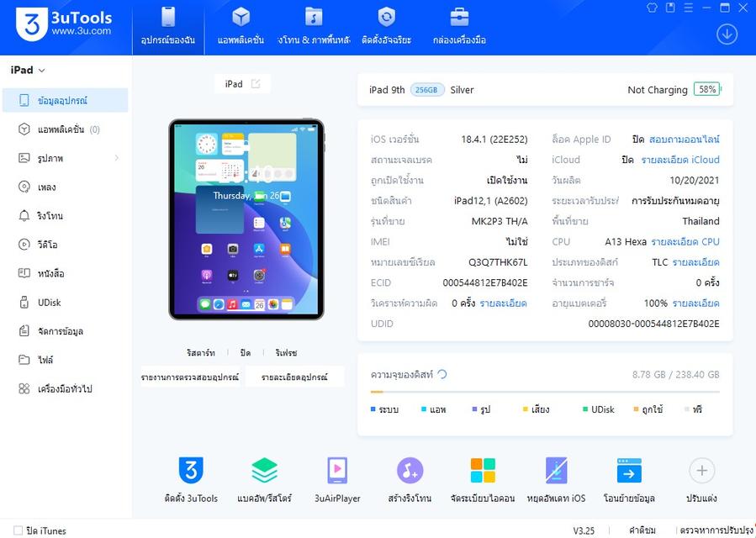Click ตรวจหาการปรับปรุง check update in status bar
Viewport: 756px width, 538px height.
click(x=716, y=530)
